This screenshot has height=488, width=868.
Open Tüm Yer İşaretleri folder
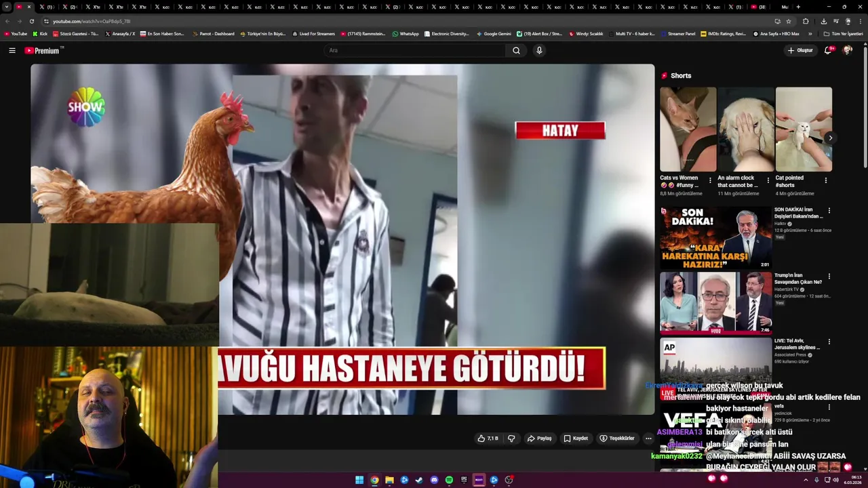[843, 33]
